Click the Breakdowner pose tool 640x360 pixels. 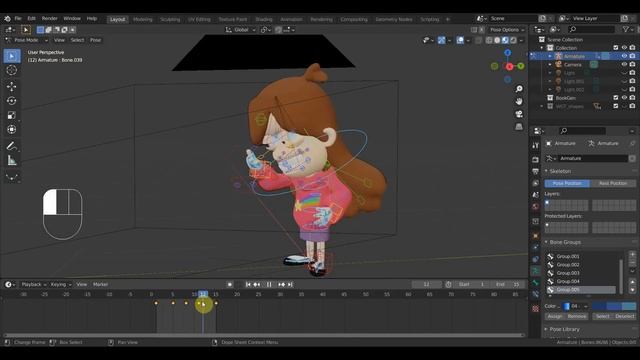12,177
